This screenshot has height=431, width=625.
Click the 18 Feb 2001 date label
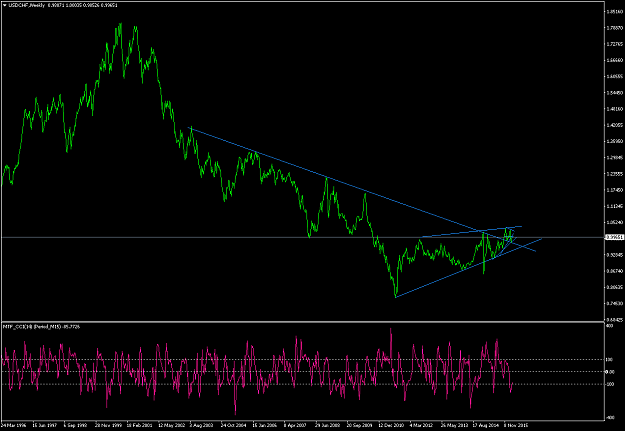point(140,425)
